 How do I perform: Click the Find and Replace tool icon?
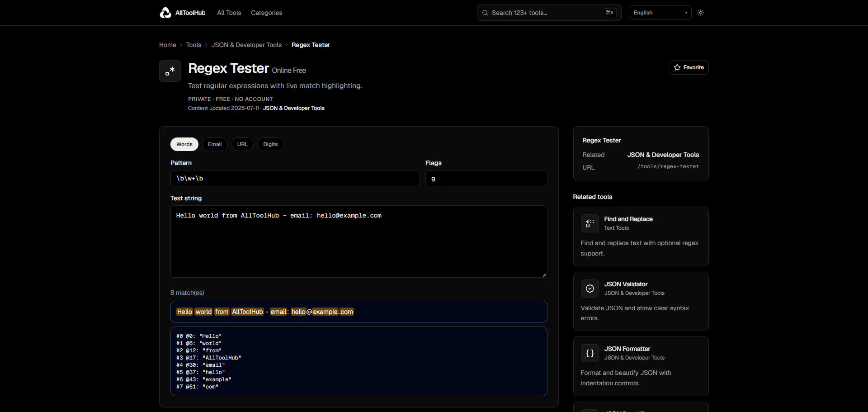590,223
